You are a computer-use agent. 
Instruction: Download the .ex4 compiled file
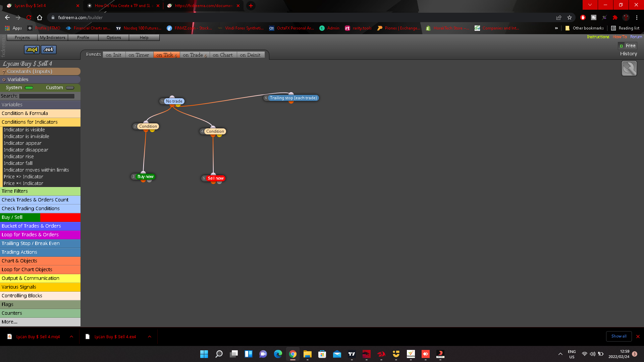pos(49,50)
